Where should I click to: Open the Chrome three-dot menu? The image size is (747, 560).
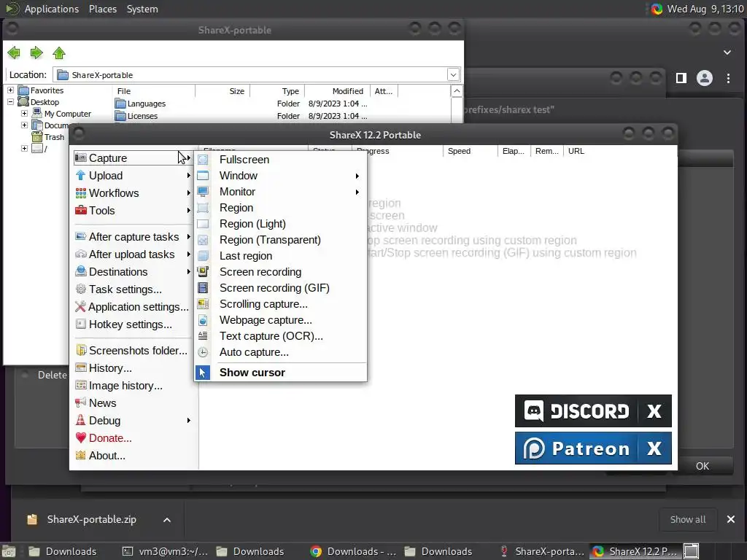tap(729, 78)
